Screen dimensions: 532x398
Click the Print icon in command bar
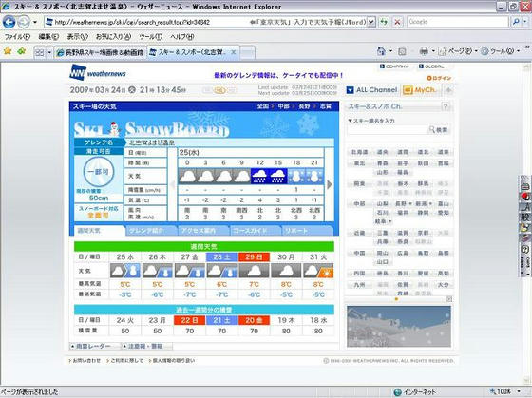pyautogui.click(x=424, y=51)
